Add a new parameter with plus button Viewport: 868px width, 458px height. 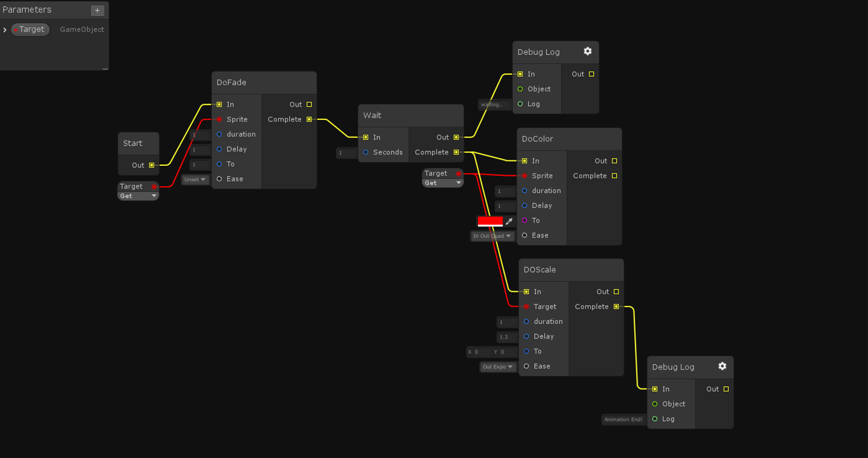pos(97,10)
